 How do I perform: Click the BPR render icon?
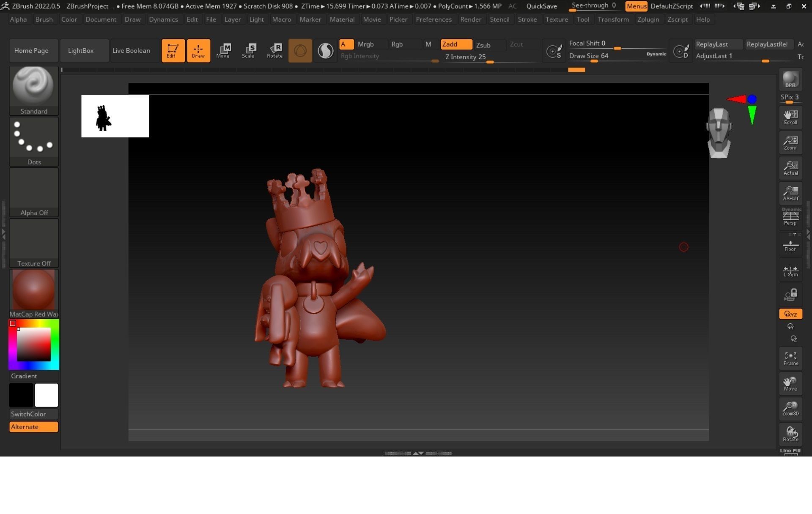click(x=790, y=80)
